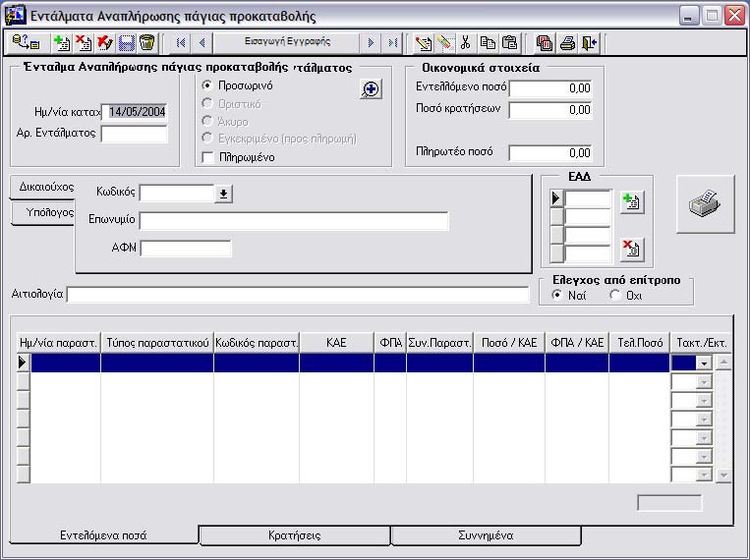Switch to the Κρατήσεις tab
The height and width of the screenshot is (560, 750).
(x=295, y=536)
